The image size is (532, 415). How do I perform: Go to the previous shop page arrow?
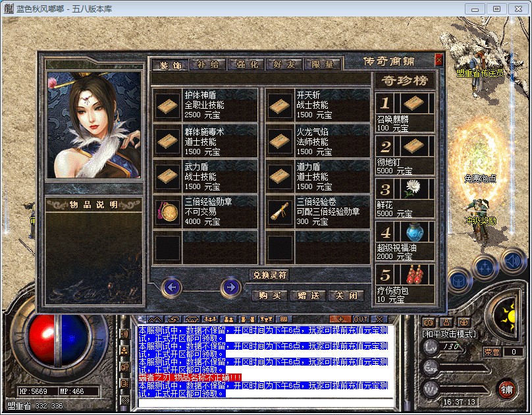coord(172,287)
